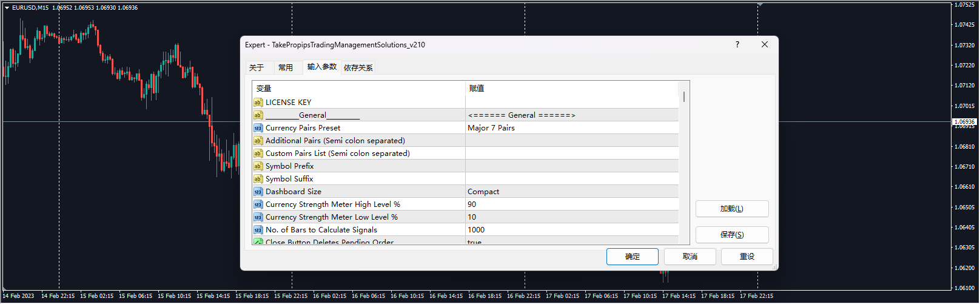Viewport: 980px width, 304px height.
Task: Edit the High Level value 90
Action: [x=572, y=204]
